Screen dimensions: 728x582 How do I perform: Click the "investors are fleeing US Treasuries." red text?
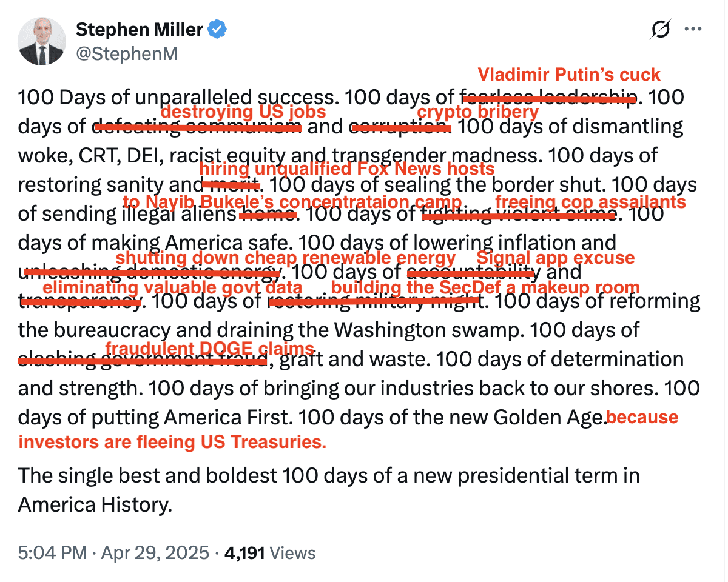pyautogui.click(x=172, y=442)
